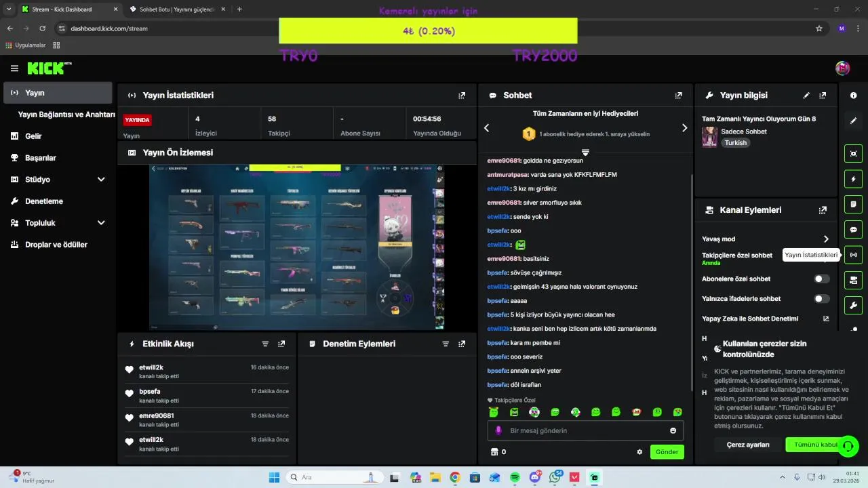
Task: Click the Gönder send button
Action: click(667, 452)
